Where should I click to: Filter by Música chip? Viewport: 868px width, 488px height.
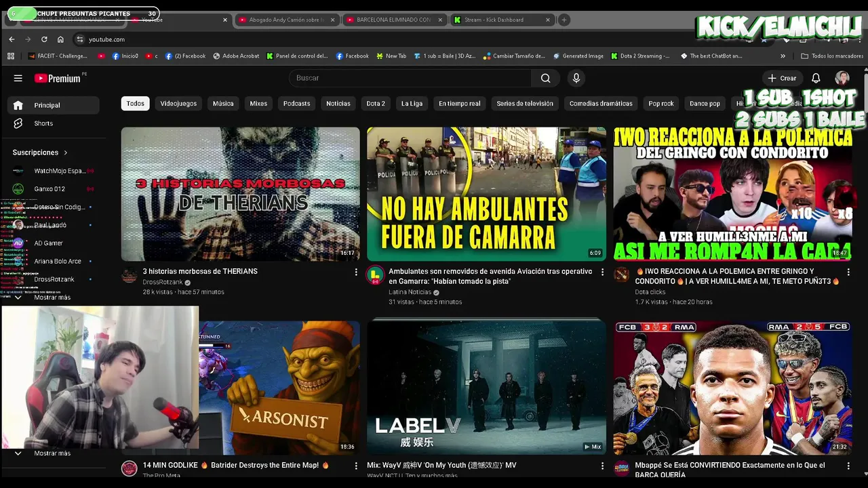(223, 104)
